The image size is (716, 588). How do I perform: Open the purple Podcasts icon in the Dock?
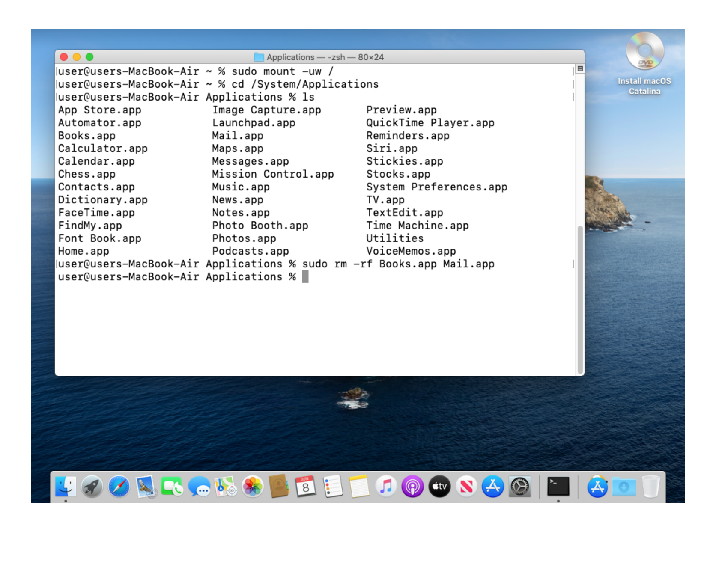pyautogui.click(x=413, y=487)
